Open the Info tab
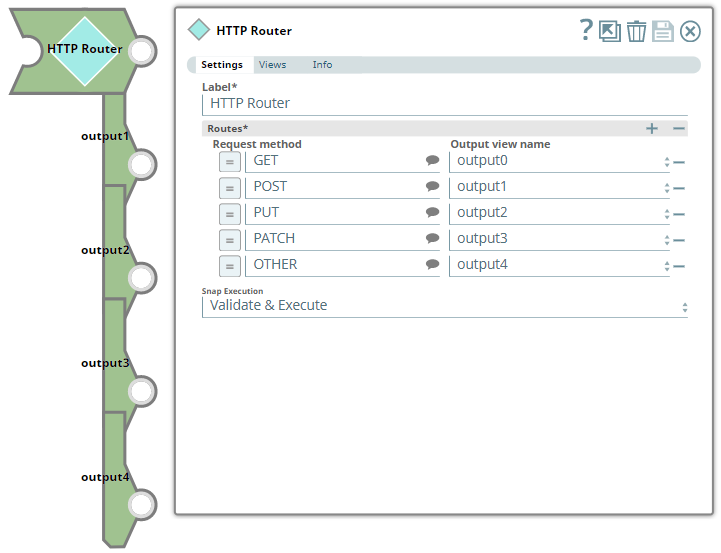The width and height of the screenshot is (721, 553). 322,65
